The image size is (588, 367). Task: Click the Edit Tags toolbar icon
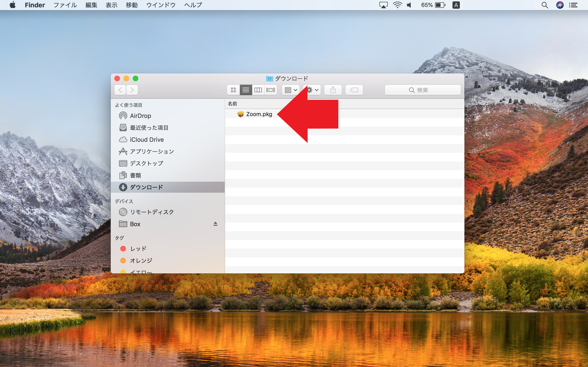[x=354, y=90]
